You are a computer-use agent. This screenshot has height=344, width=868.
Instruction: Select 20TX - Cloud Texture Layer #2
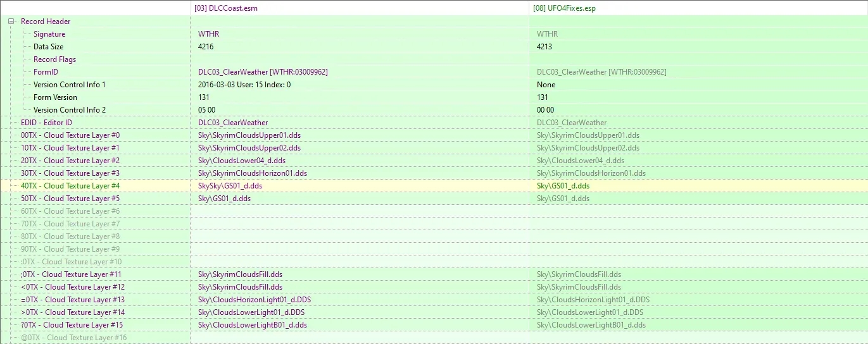click(x=70, y=161)
